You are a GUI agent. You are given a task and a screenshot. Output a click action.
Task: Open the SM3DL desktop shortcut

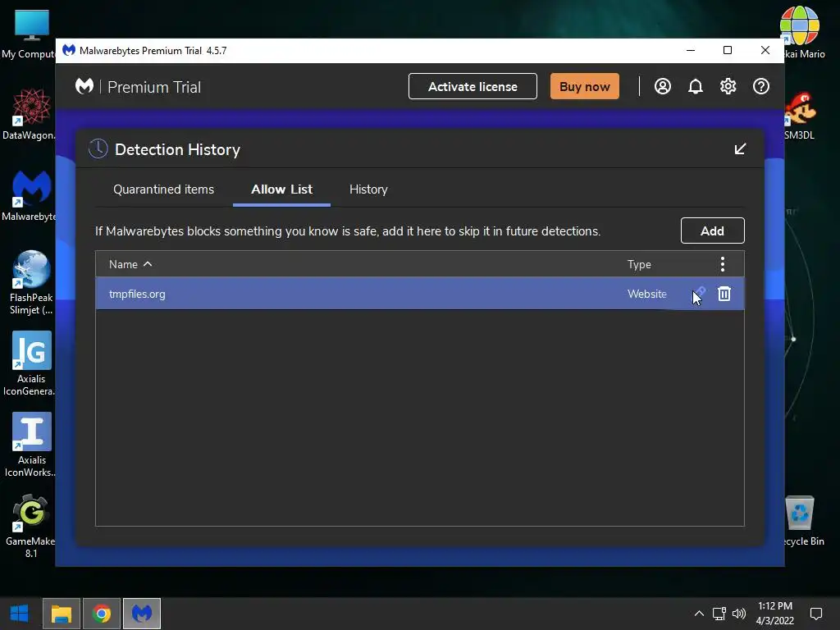pos(800,116)
